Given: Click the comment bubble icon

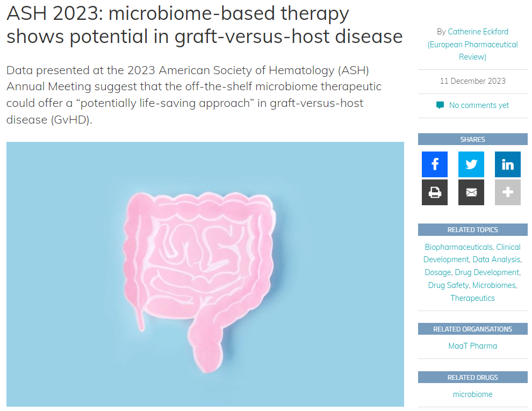Looking at the screenshot, I should [x=440, y=105].
